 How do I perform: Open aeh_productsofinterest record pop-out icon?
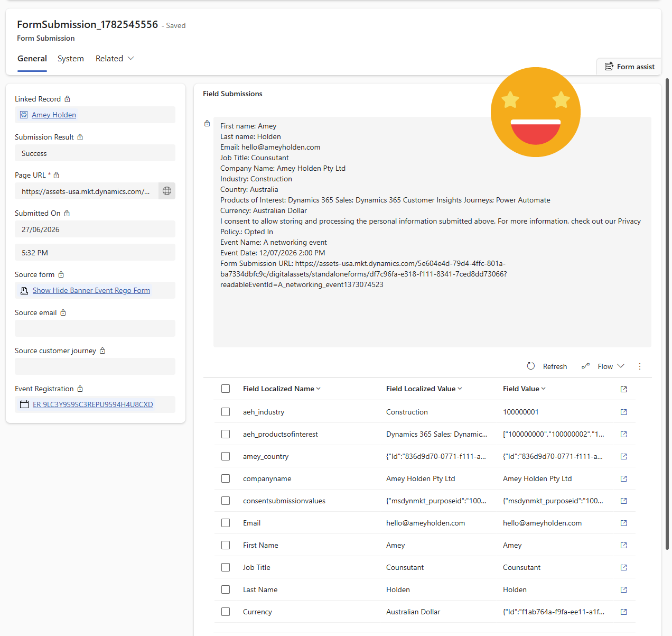[x=623, y=434]
